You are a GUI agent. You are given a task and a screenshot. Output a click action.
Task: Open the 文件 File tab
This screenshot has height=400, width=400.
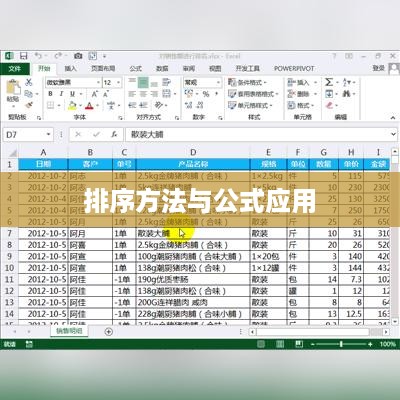pos(15,69)
